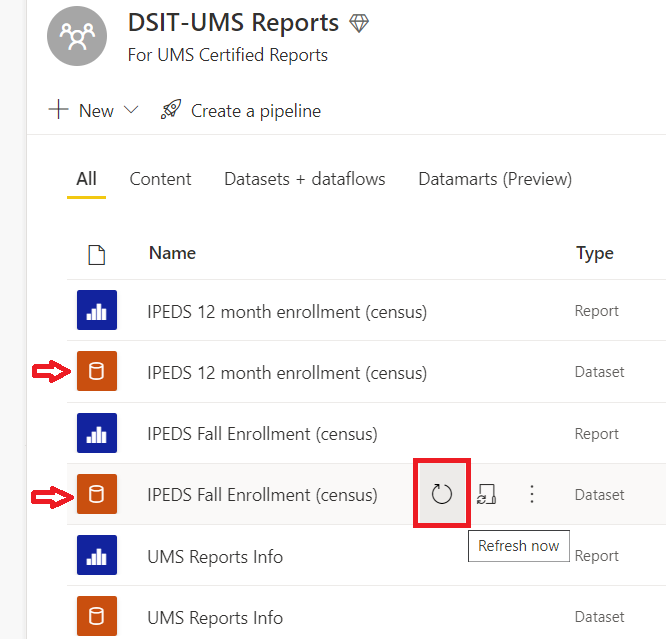Click the premium diamond icon beside DSIT-UMS Reports

[x=359, y=23]
